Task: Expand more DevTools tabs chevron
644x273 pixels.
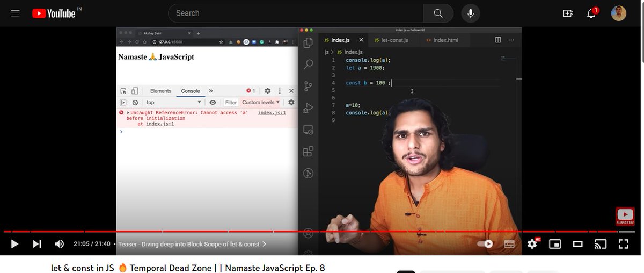Action: click(211, 91)
